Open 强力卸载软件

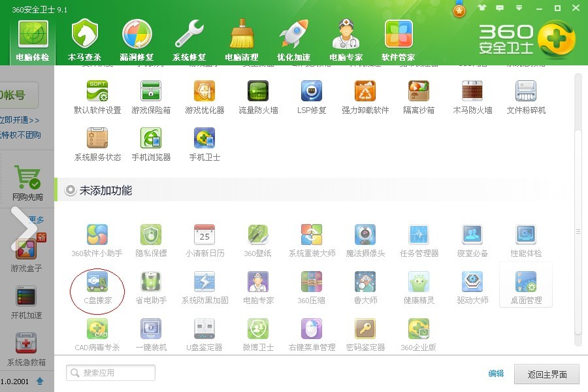click(x=365, y=97)
